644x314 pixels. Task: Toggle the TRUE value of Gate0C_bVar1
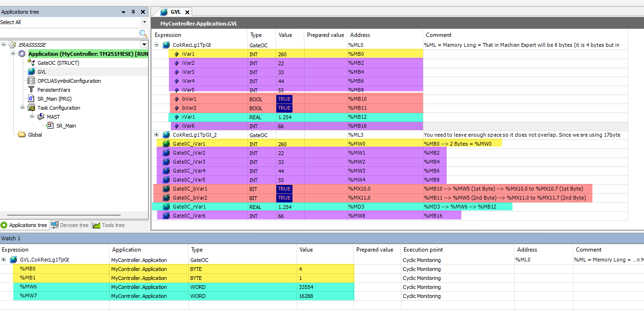click(x=284, y=189)
